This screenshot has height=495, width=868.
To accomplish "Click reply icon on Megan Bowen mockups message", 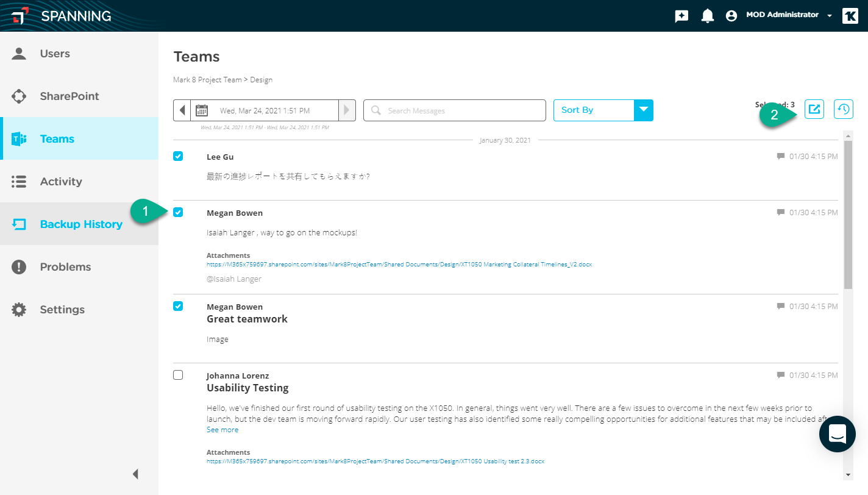I will [781, 213].
